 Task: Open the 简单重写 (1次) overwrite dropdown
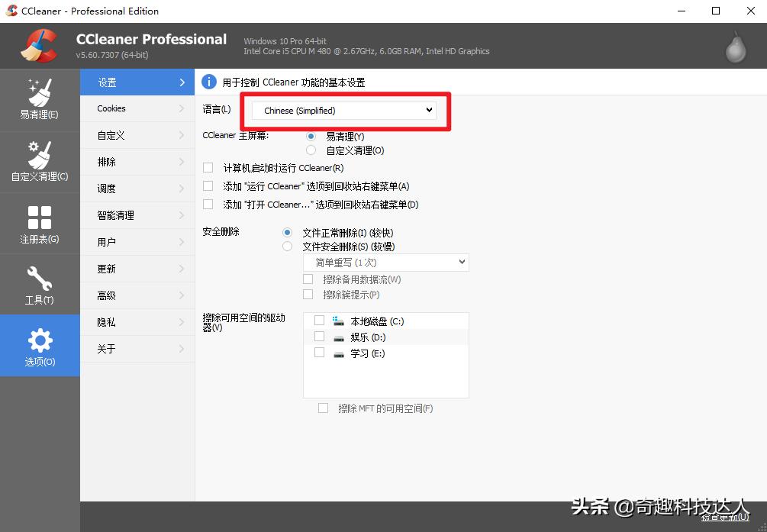coord(386,262)
